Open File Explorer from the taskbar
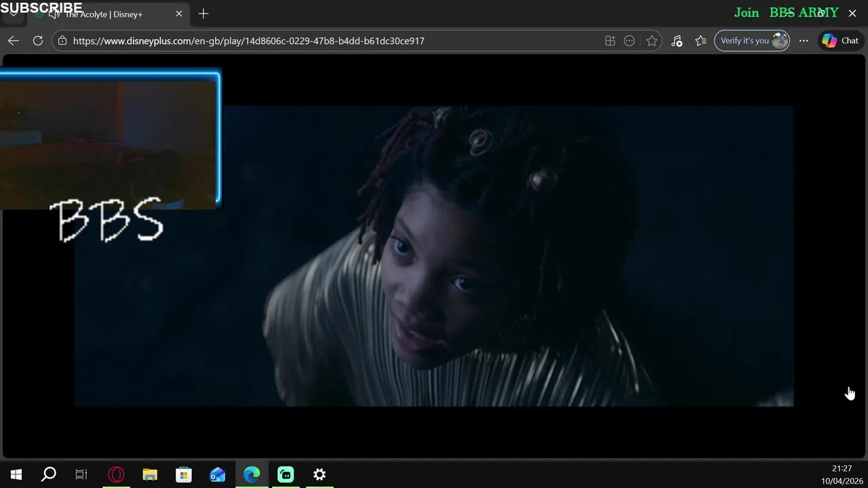 coord(150,474)
